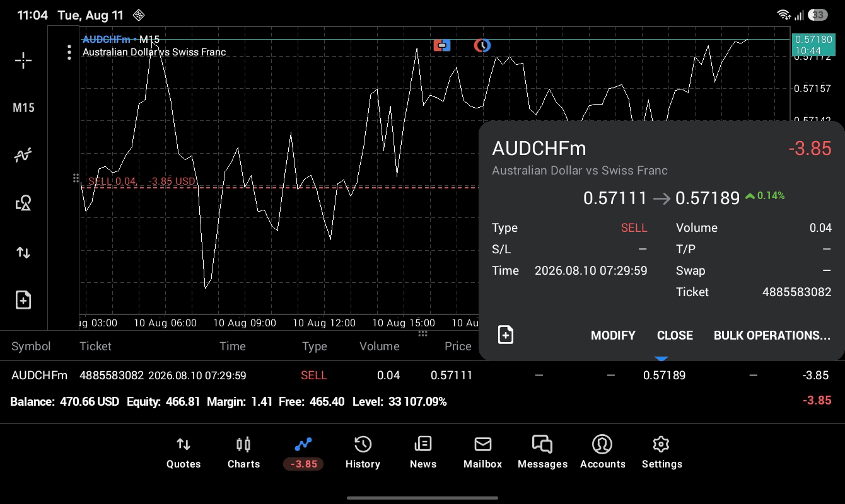The width and height of the screenshot is (845, 504).
Task: Open the Mailbox tab
Action: [482, 453]
